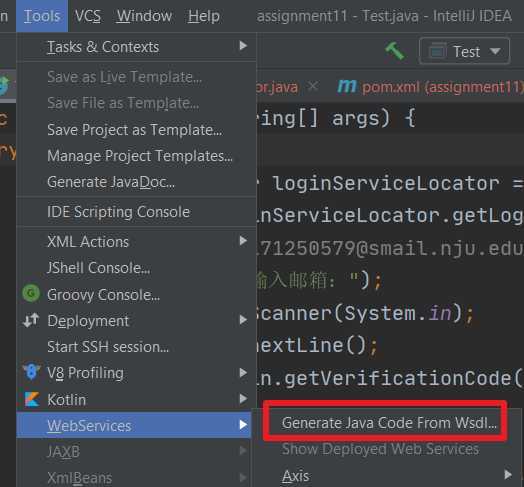Click the Deployment arrows icon

(x=31, y=320)
